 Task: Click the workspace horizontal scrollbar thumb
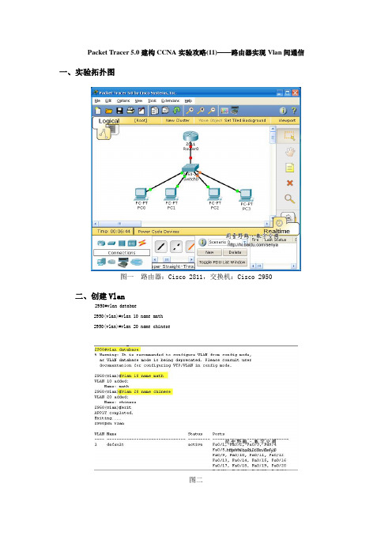tap(119, 224)
